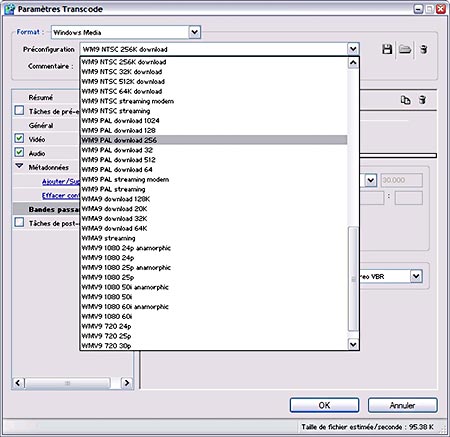Click the preset list scroll up arrow
Viewport: 450px width, 437px height.
[353, 63]
